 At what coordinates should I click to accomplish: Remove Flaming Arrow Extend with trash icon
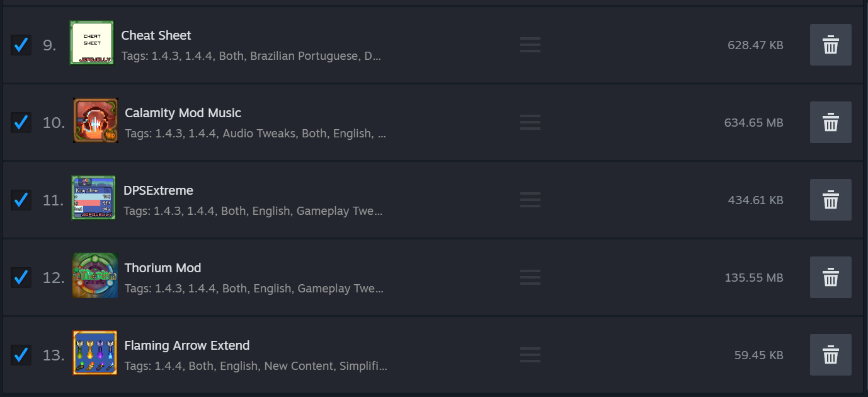(830, 355)
